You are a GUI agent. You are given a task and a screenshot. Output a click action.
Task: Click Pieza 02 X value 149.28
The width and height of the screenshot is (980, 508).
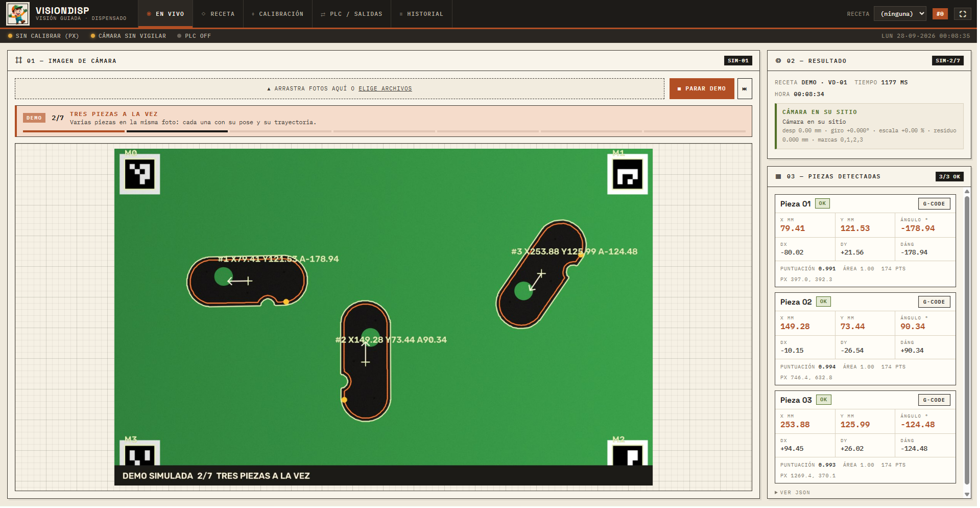[795, 327]
